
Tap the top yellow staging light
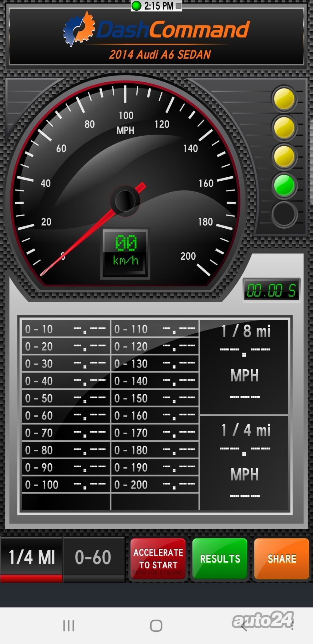point(284,99)
